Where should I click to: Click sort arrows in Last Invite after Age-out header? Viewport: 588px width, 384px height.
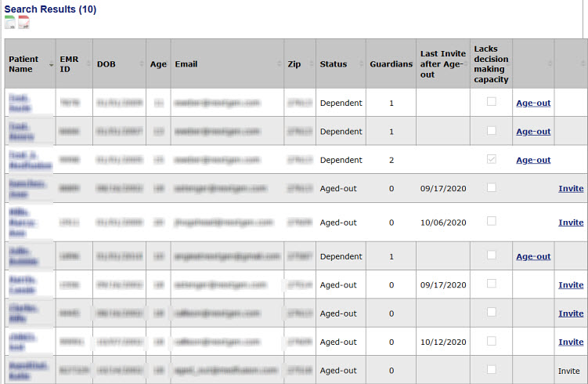(465, 63)
